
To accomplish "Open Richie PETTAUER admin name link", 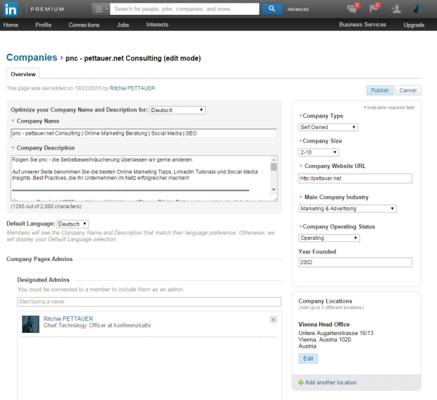I will (68, 319).
